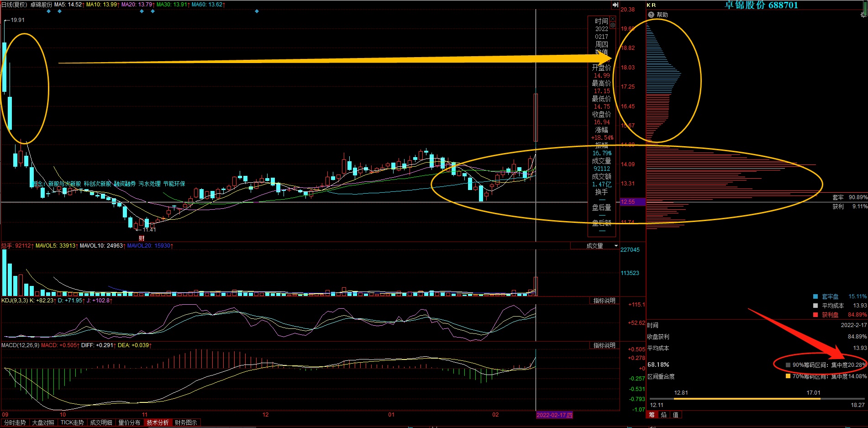Click the 19.91 high price label
868x428 pixels.
click(18, 20)
